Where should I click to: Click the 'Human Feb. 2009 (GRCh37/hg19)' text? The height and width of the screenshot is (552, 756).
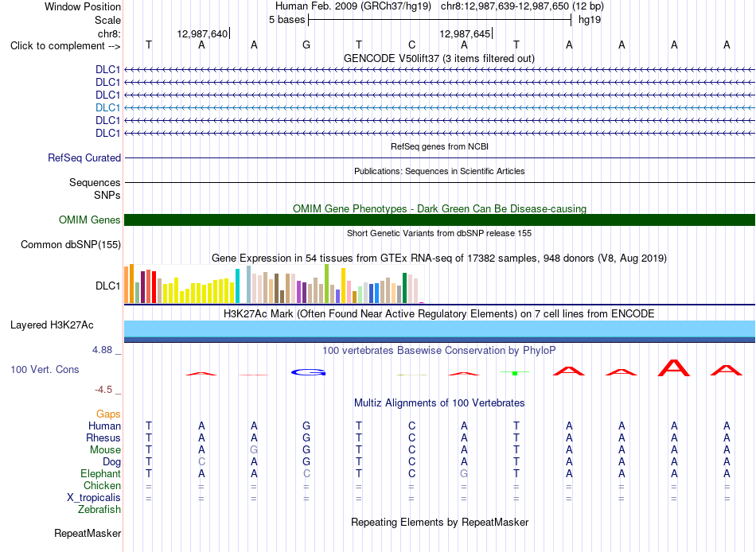(353, 6)
